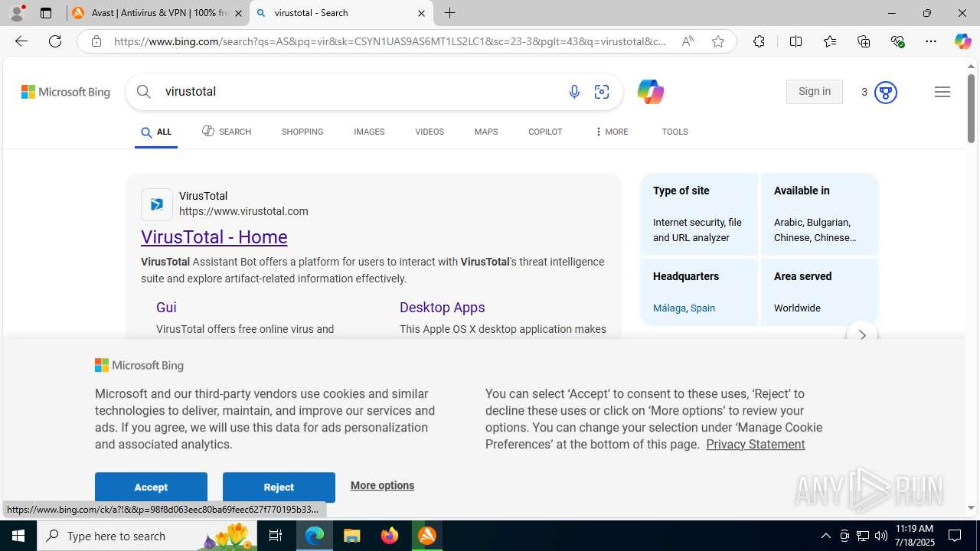Open the Privacy Statement link
980x551 pixels.
tap(755, 444)
